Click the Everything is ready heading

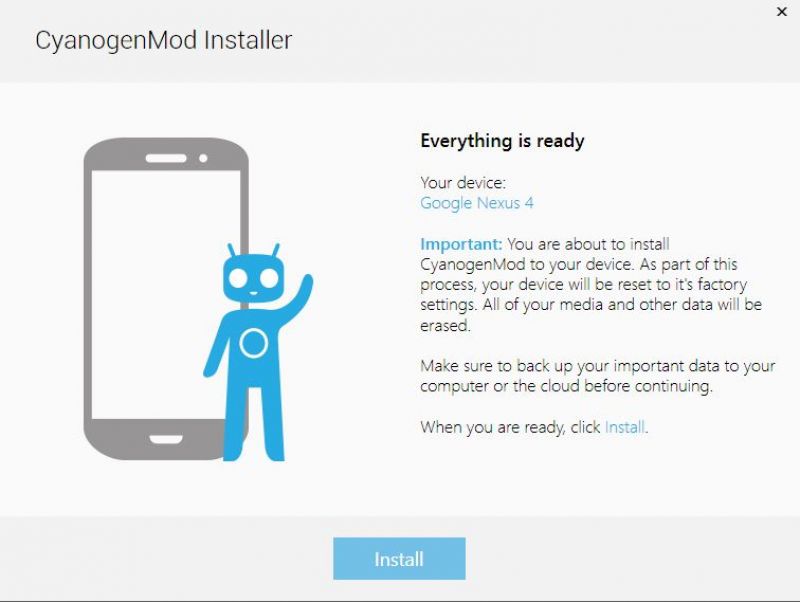point(503,141)
